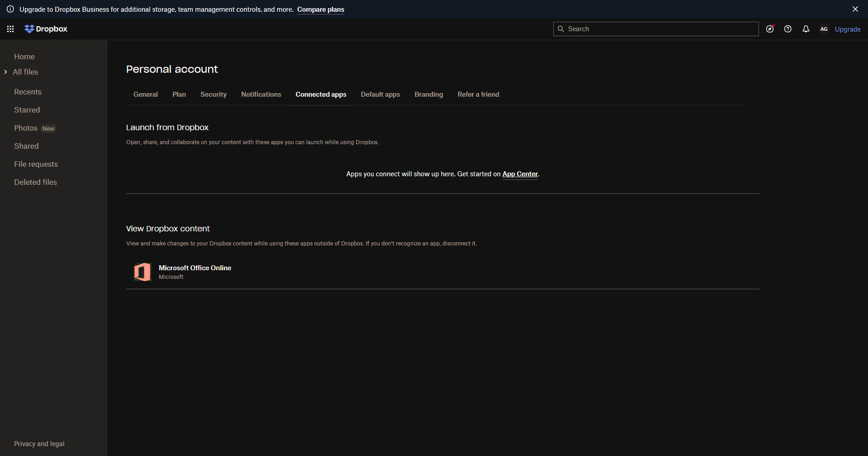868x456 pixels.
Task: Click the Compare plans link
Action: (321, 9)
